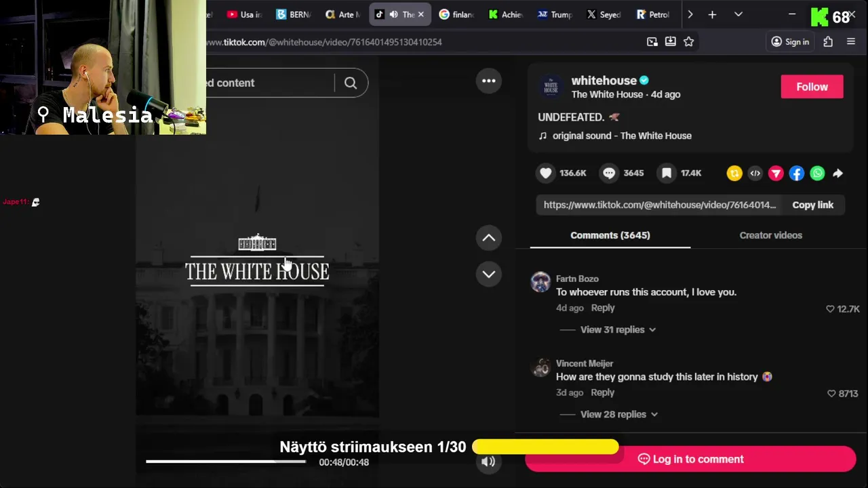The image size is (868, 488).
Task: Open whitehouse username link
Action: click(x=604, y=81)
